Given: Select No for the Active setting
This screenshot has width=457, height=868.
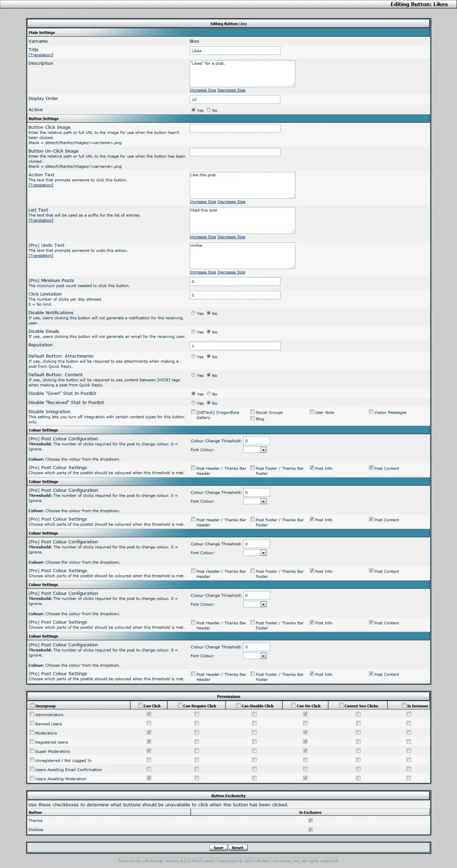Looking at the screenshot, I should 208,110.
